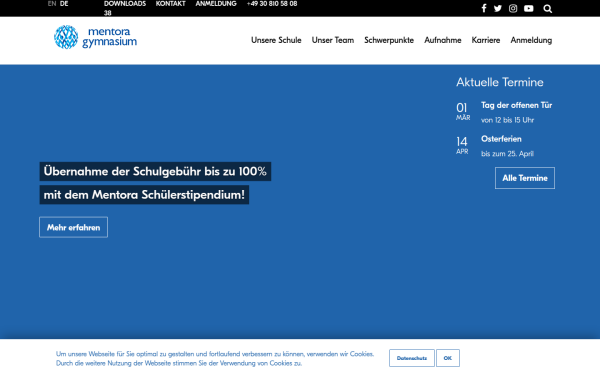Open the YouTube social icon
The image size is (600, 375).
coord(528,8)
